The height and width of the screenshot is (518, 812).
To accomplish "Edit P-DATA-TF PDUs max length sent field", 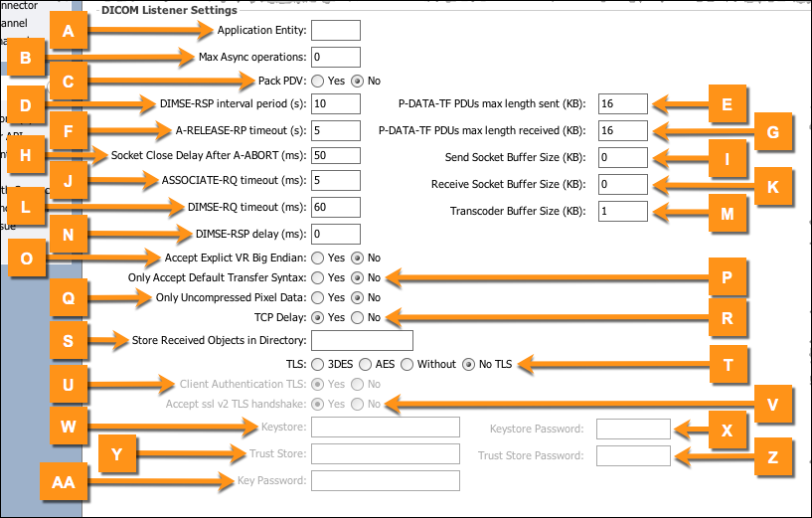I will pos(623,103).
